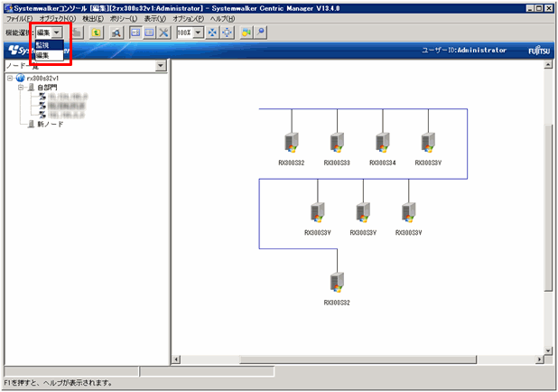Click the horizontal scrollbar left arrow
This screenshot has width=558, height=392.
point(176,359)
